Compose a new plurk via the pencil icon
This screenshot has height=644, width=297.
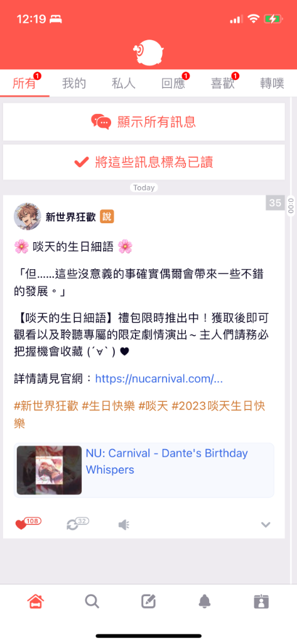point(148,601)
